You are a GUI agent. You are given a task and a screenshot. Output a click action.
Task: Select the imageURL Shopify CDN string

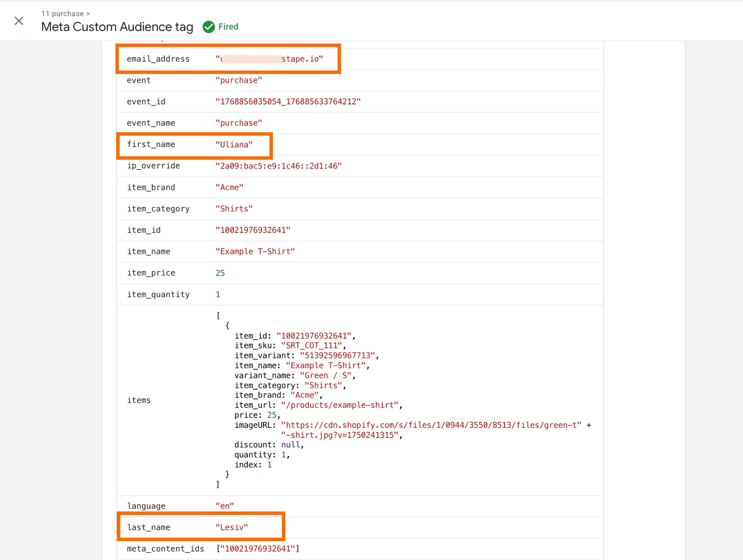[431, 425]
